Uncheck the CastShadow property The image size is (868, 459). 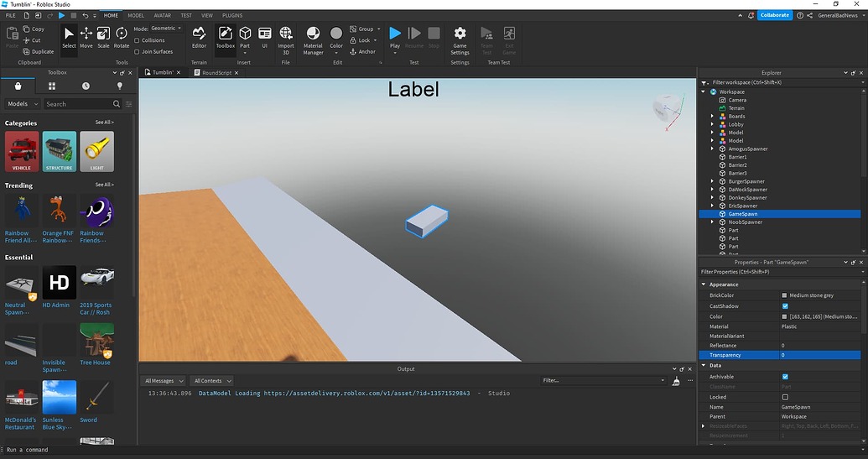(x=785, y=305)
